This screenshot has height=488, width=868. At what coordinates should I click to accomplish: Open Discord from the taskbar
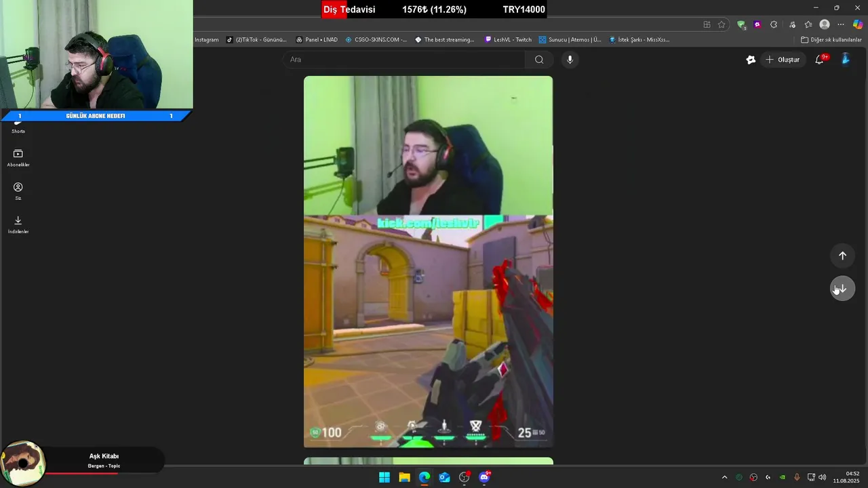484,477
